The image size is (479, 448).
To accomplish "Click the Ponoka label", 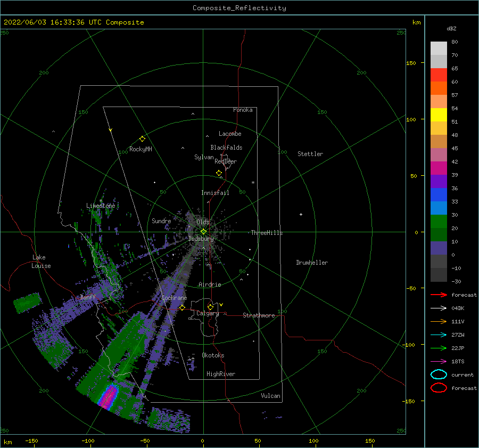I will click(243, 110).
